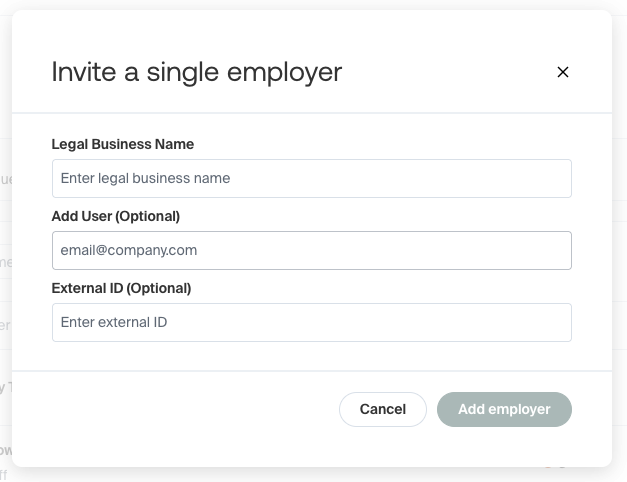
Task: Close the Invite a single employer dialog
Action: pos(562,72)
